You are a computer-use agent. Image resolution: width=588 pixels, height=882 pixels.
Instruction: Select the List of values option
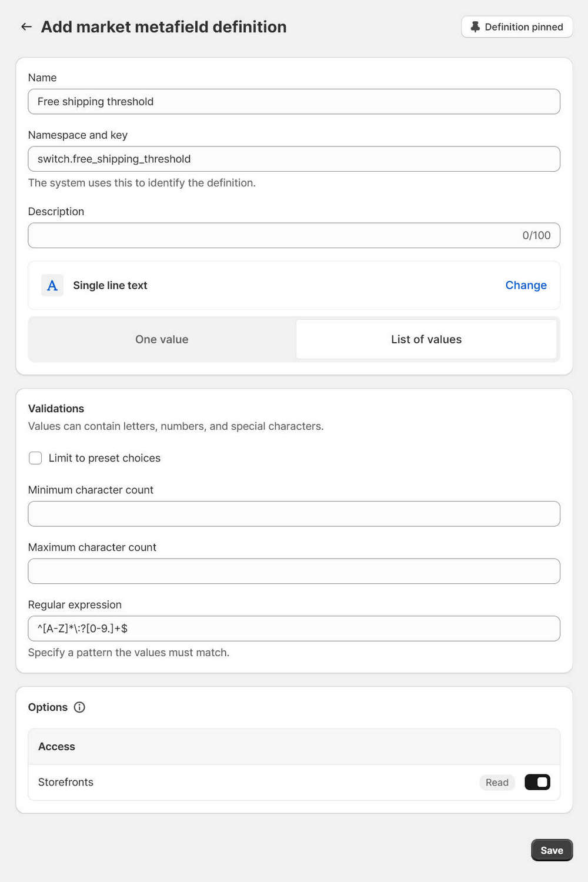pos(426,339)
